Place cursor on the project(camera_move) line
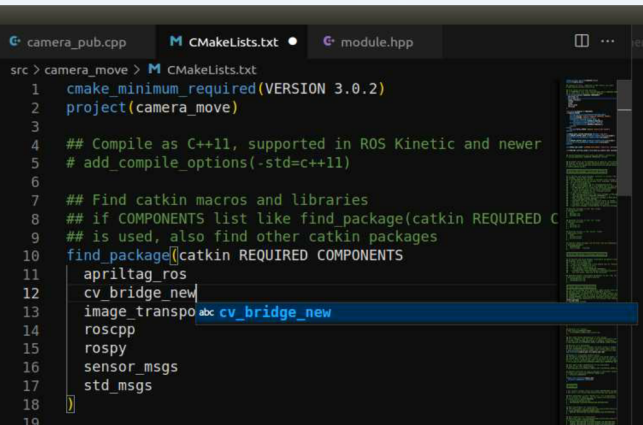643x425 pixels. pos(152,108)
